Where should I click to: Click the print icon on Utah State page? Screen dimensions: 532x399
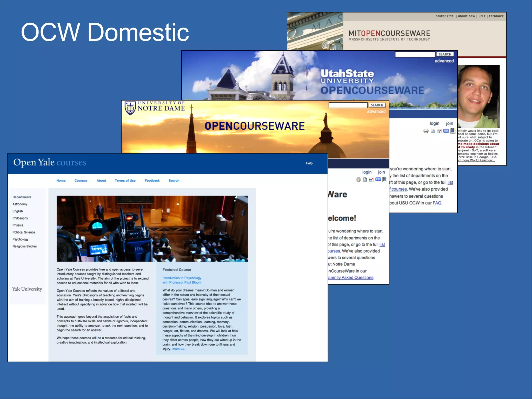[426, 131]
